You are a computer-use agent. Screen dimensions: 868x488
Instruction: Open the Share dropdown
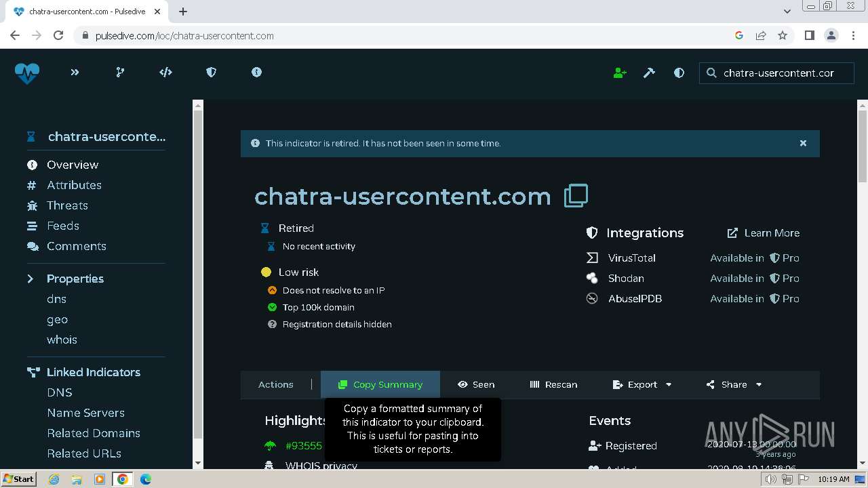pos(734,384)
